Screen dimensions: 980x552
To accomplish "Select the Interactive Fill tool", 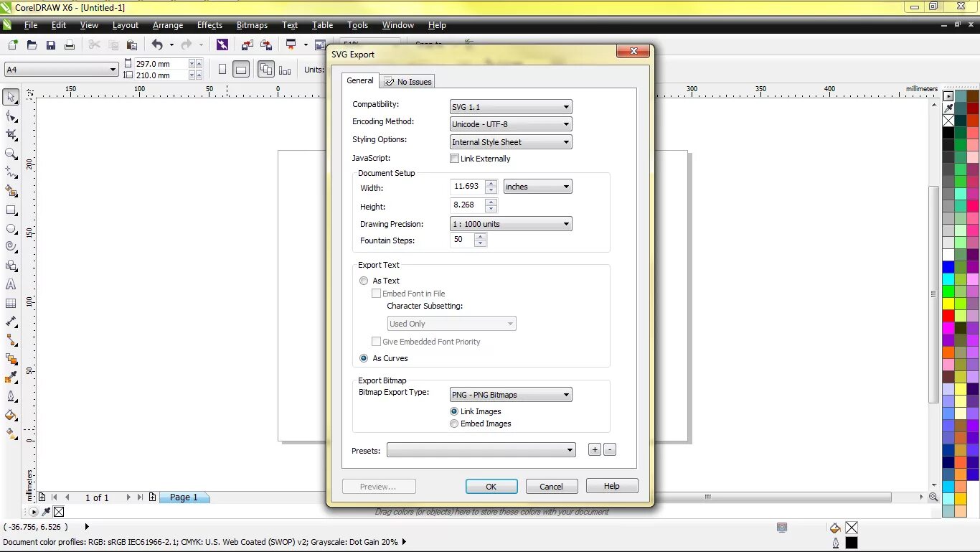I will pyautogui.click(x=11, y=434).
